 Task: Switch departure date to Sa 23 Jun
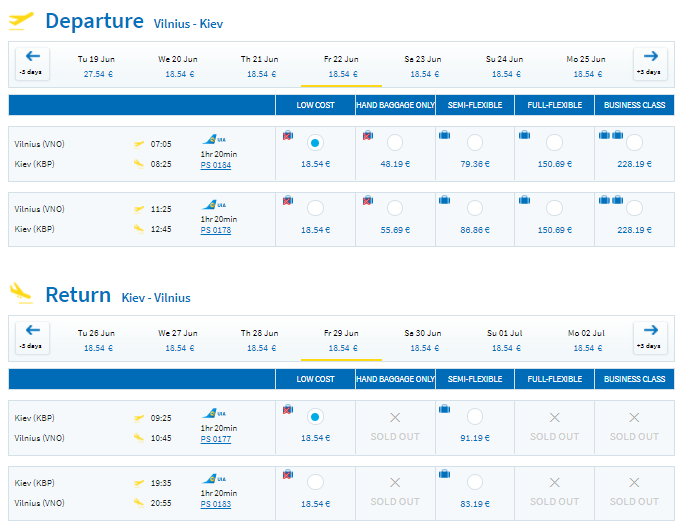tap(423, 66)
